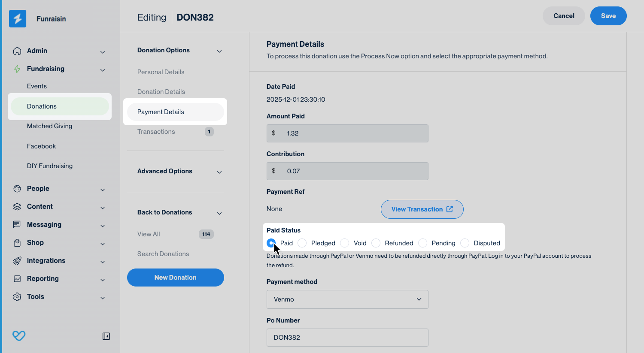Collapse the sidebar with the panel icon
Image resolution: width=644 pixels, height=353 pixels.
tap(106, 336)
